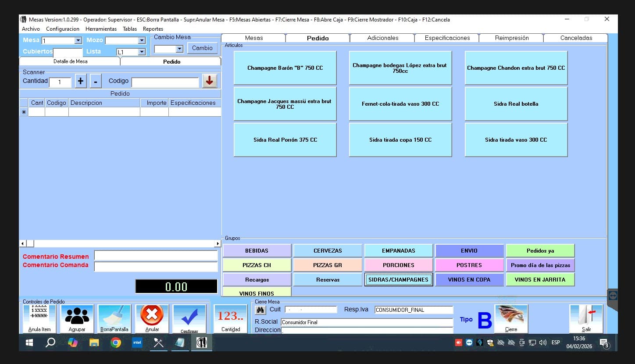The width and height of the screenshot is (635, 364).
Task: Add Champagne Chandon extra brut 750 CC
Action: click(516, 68)
